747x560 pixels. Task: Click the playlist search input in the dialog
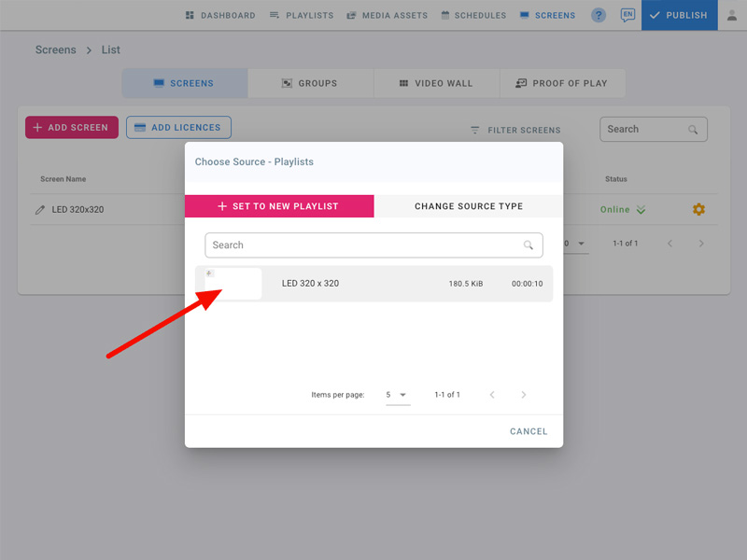coord(364,245)
